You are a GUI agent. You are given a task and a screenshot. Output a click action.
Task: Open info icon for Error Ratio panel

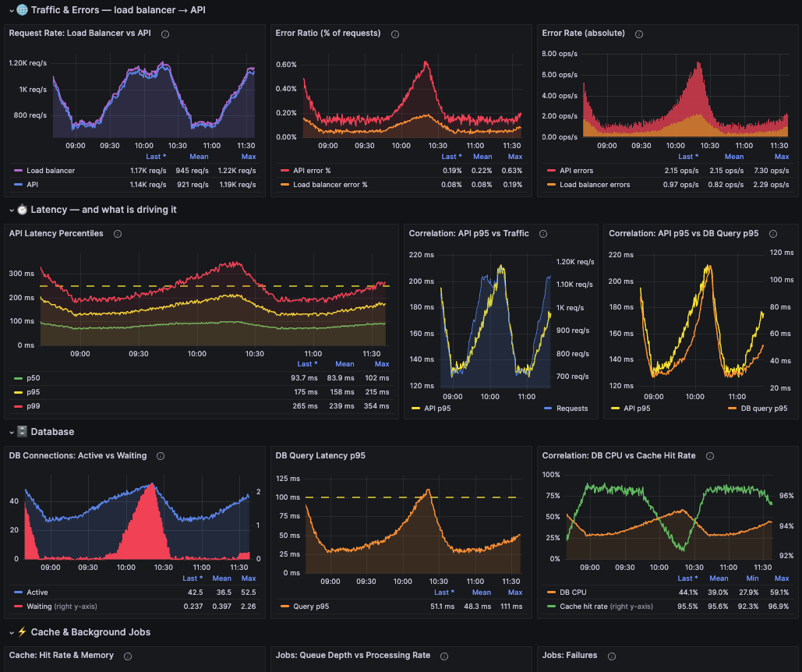[x=395, y=34]
